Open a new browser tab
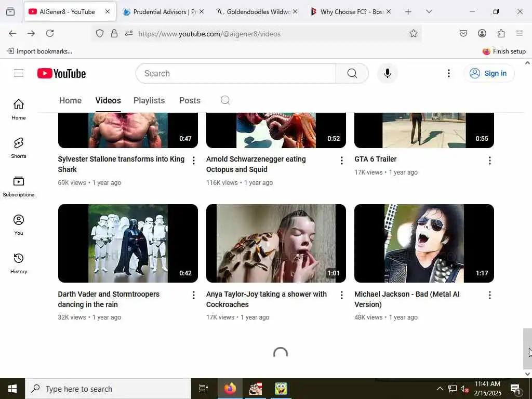The image size is (532, 399). coord(408,12)
